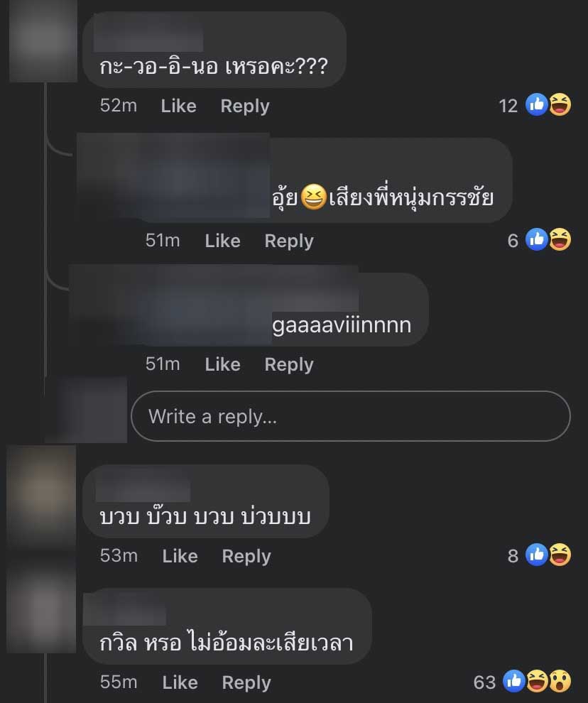Reply to the 53m comment

tap(246, 557)
